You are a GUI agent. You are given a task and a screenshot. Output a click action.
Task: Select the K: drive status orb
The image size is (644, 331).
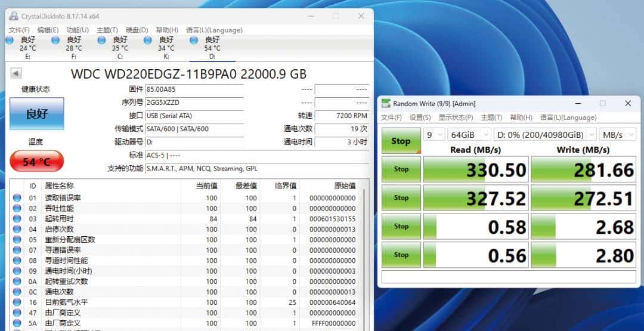coord(148,40)
